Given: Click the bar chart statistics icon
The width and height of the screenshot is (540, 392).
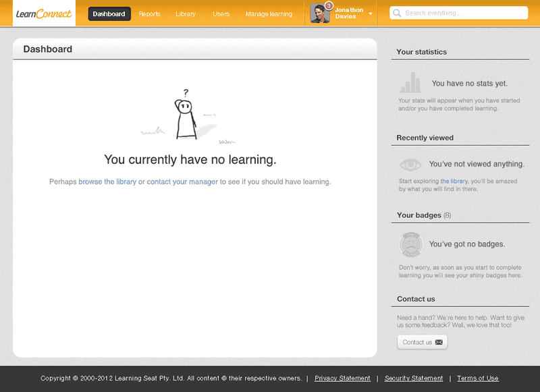Looking at the screenshot, I should pyautogui.click(x=410, y=82).
